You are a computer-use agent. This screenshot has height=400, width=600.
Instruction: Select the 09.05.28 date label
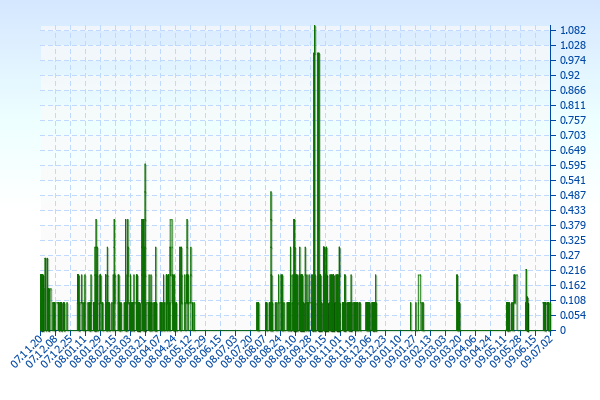(x=506, y=351)
